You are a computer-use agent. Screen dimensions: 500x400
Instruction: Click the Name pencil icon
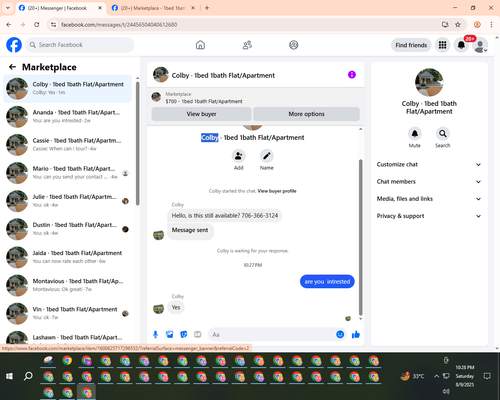point(267,156)
